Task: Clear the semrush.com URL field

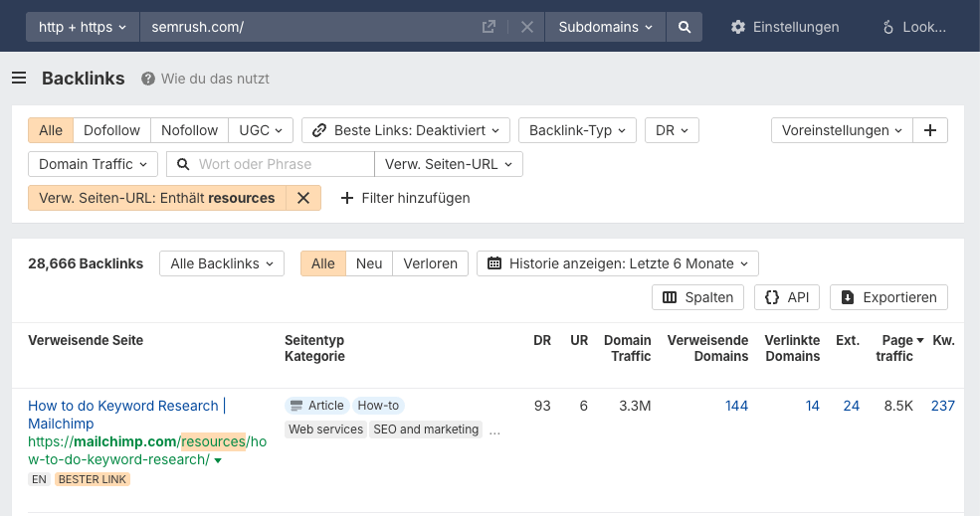Action: pos(527,27)
